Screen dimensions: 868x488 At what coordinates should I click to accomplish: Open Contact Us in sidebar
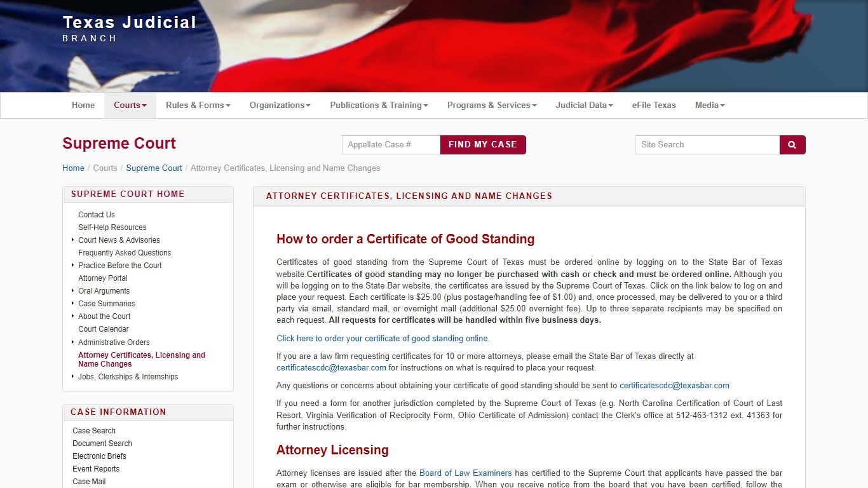click(x=97, y=215)
